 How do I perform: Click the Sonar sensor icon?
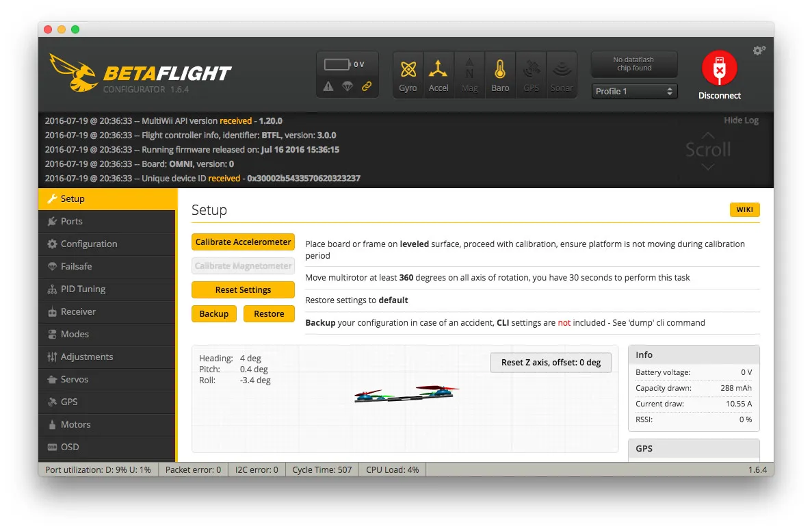(562, 70)
